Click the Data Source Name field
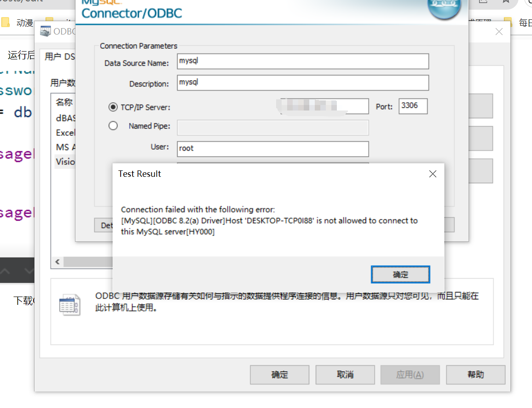Screen dimensions: 532x408 [x=303, y=61]
